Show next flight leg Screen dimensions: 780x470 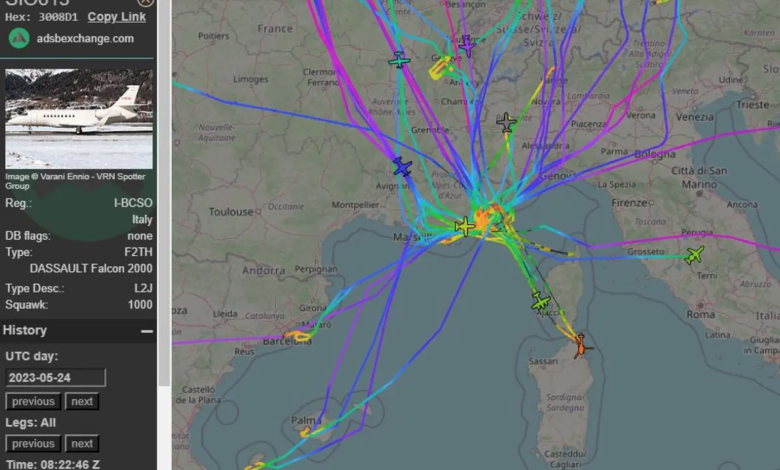click(x=82, y=444)
